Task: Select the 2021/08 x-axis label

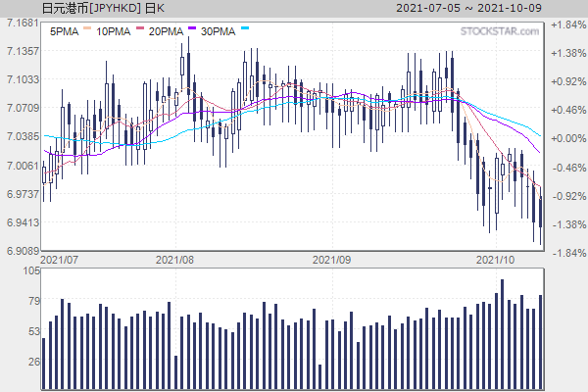Action: (x=176, y=260)
